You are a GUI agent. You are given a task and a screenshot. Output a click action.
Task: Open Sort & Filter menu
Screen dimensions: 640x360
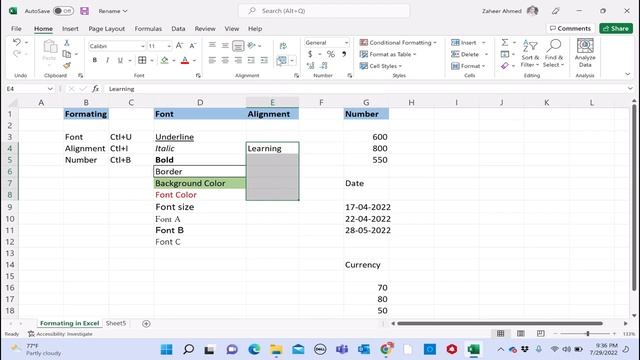click(x=530, y=53)
